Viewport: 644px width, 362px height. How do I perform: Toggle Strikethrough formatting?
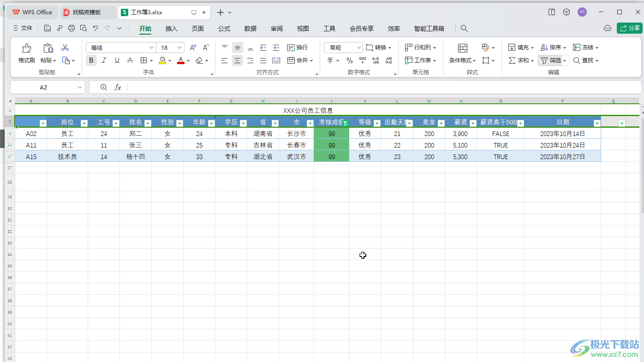pos(130,60)
